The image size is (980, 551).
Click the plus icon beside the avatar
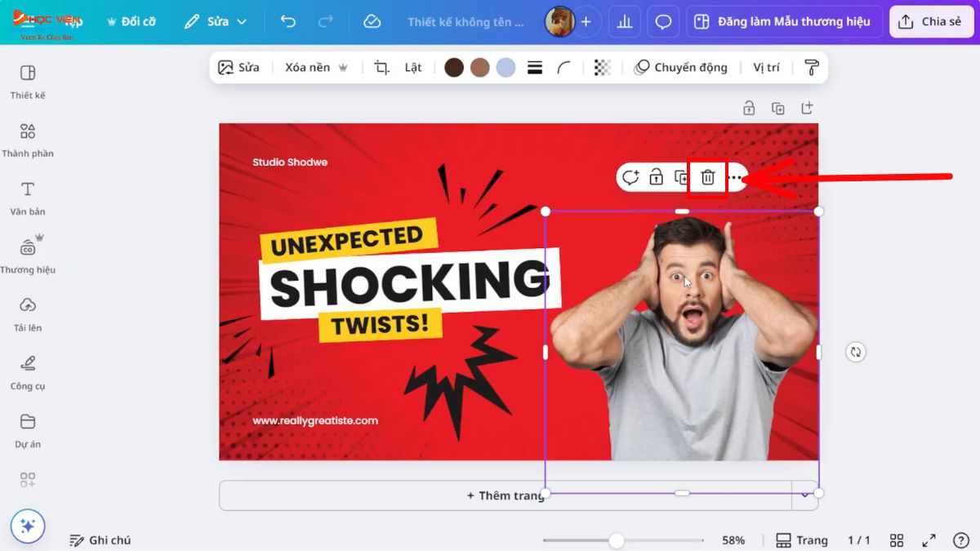(x=586, y=22)
